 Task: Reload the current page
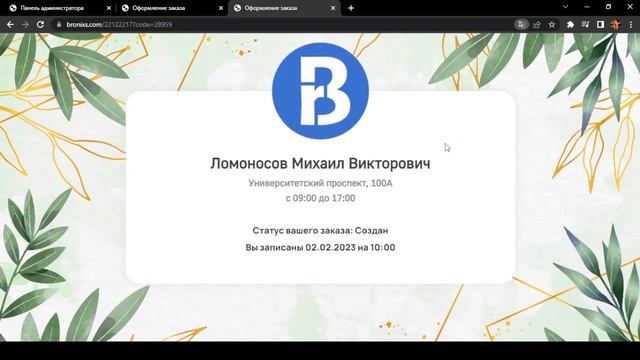tap(40, 24)
